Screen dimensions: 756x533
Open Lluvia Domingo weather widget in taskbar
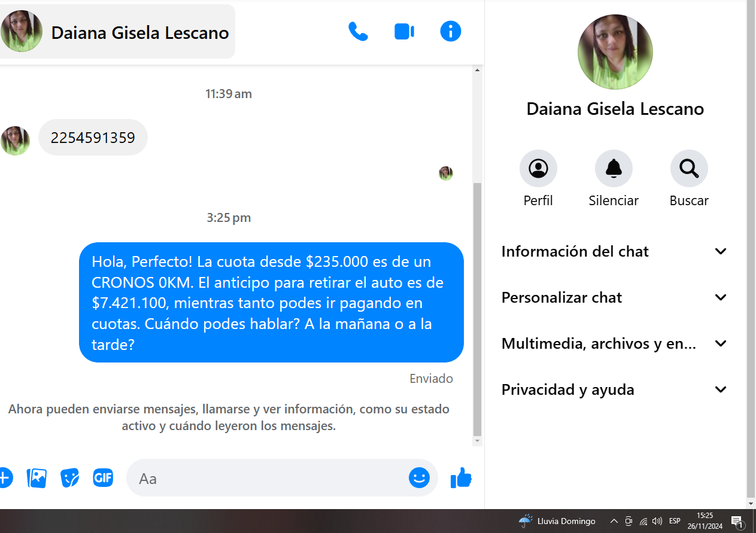click(557, 521)
